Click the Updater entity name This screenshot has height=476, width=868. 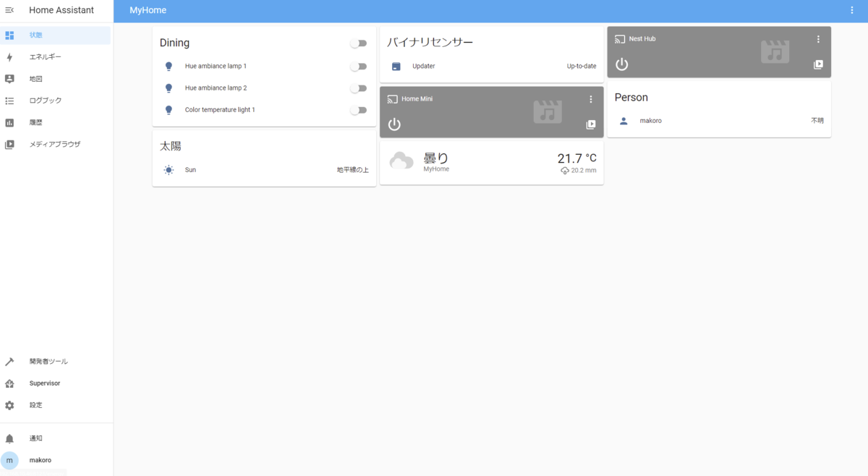(424, 67)
